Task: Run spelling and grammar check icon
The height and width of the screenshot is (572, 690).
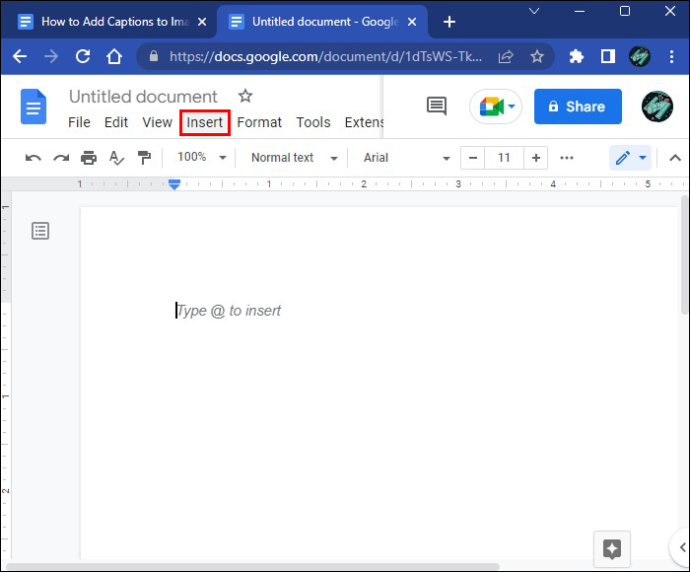Action: point(117,158)
